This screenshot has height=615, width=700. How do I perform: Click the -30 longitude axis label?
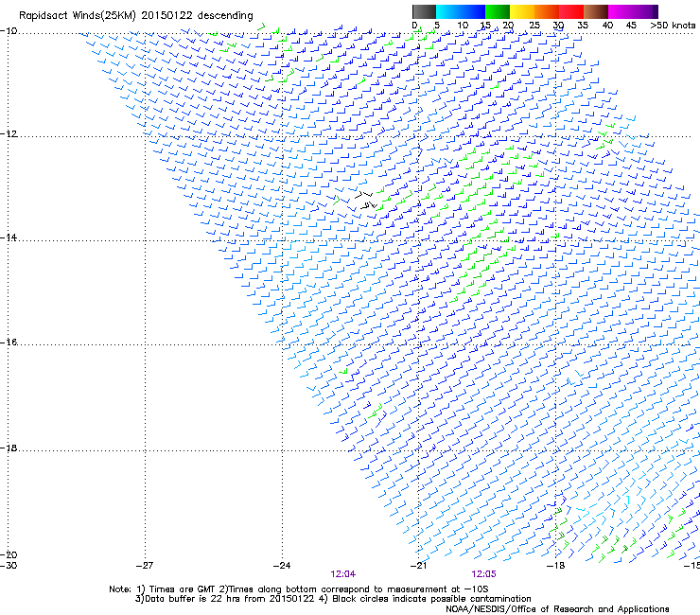click(9, 565)
